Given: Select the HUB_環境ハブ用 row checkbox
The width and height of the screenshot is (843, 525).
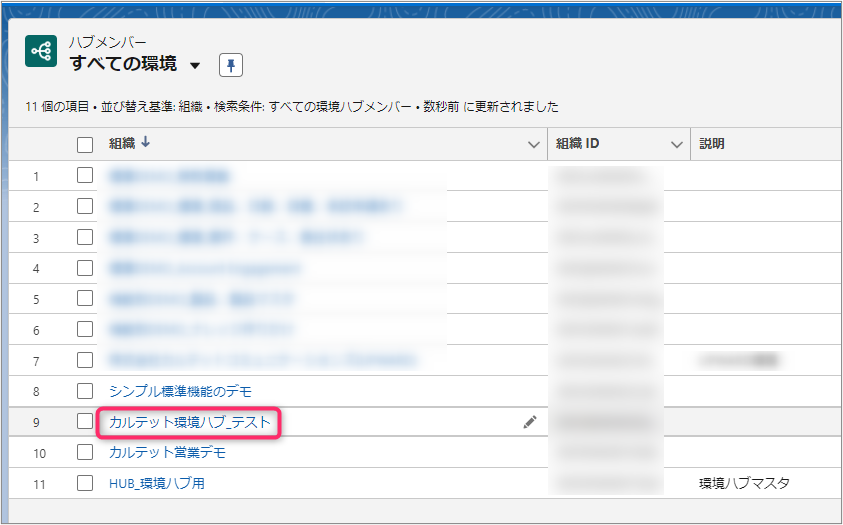Looking at the screenshot, I should [85, 483].
